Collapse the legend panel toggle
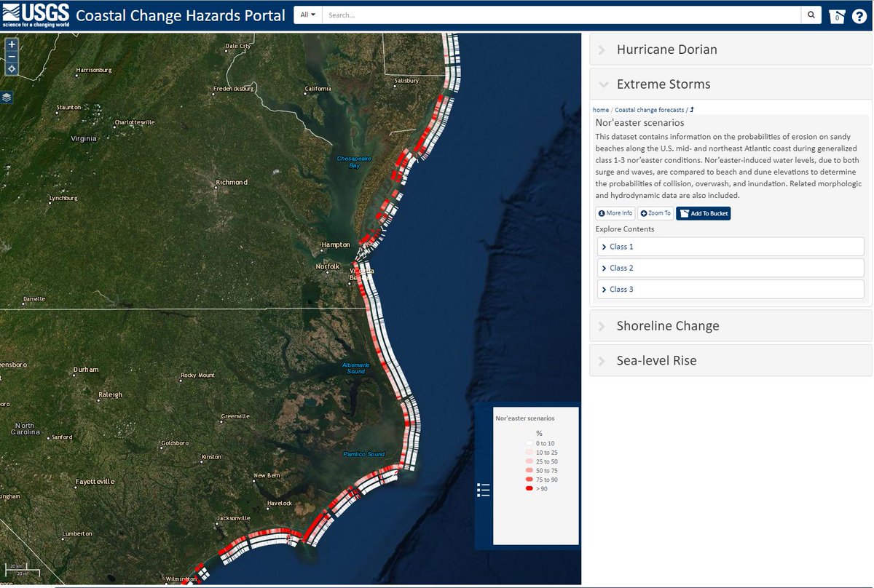Screen dimensions: 874x588 click(x=483, y=490)
